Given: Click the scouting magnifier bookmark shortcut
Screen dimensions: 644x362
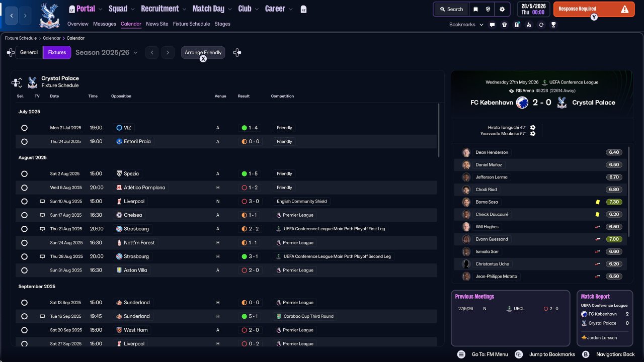Looking at the screenshot, I should point(529,25).
